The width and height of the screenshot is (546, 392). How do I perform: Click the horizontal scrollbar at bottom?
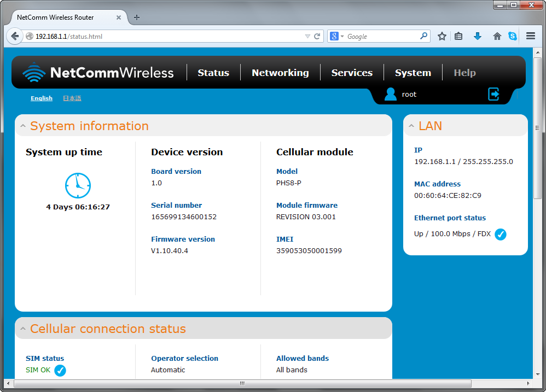pos(242,383)
